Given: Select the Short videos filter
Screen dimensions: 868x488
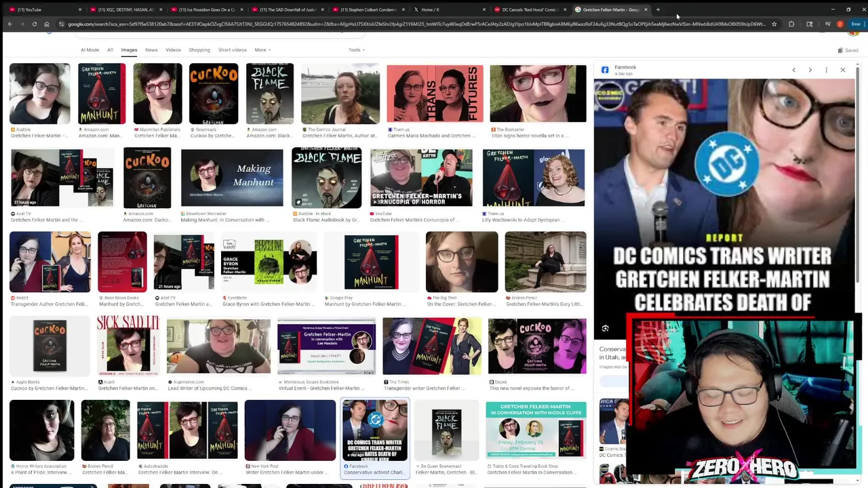Looking at the screenshot, I should click(x=233, y=50).
